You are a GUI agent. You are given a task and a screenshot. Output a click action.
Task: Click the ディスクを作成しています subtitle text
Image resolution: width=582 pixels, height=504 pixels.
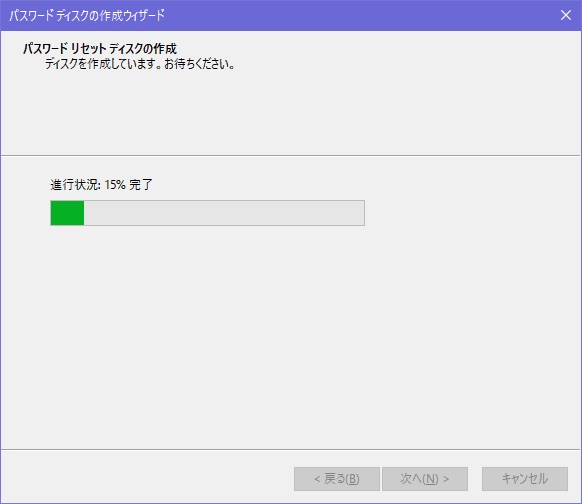100,64
